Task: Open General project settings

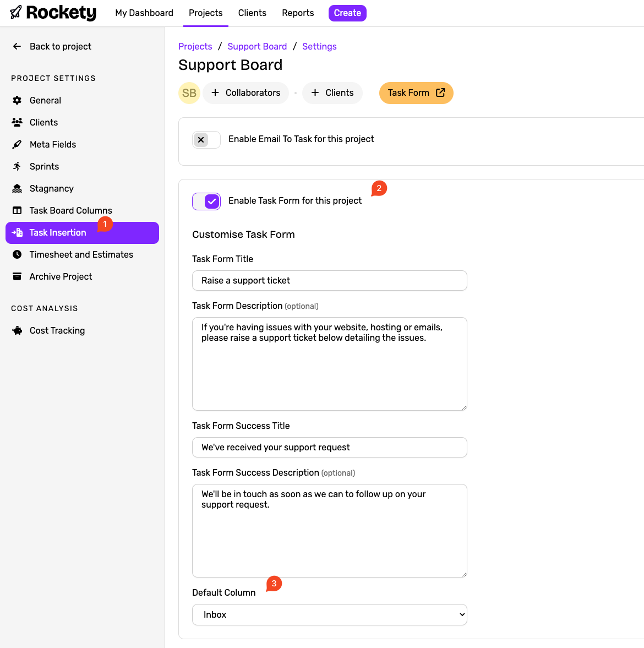Action: [82, 100]
